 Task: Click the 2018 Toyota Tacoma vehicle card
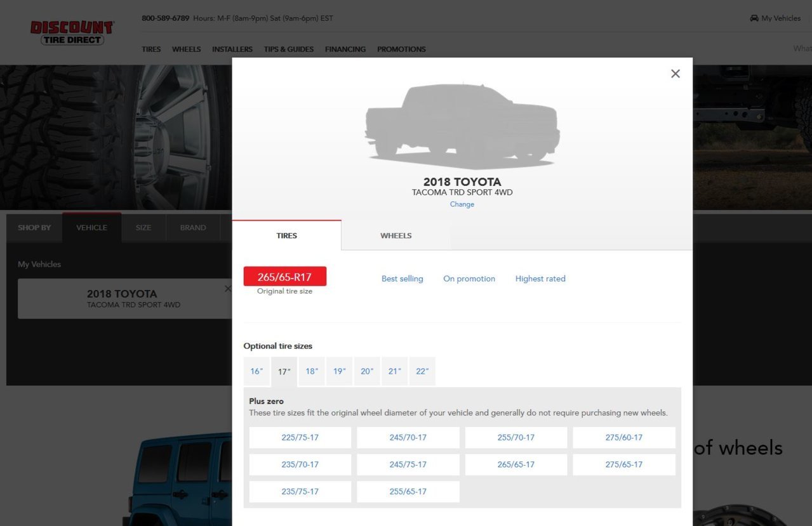click(125, 299)
